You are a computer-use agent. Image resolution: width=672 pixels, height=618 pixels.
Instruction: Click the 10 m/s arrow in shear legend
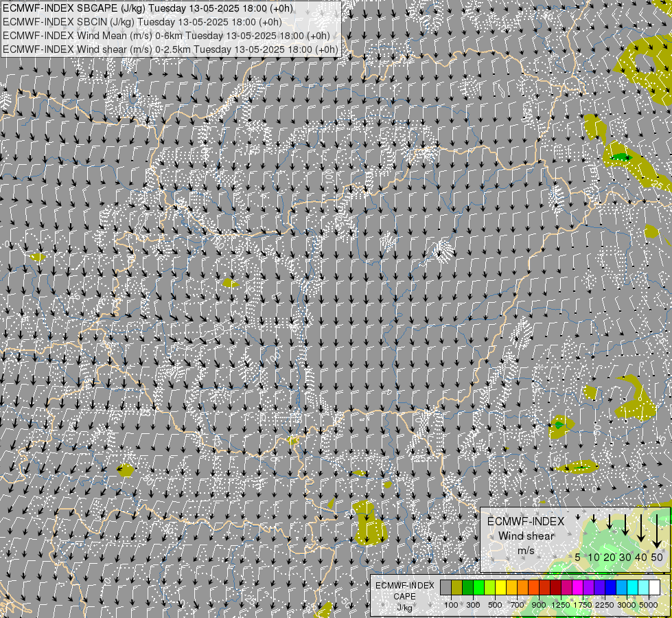coord(594,518)
